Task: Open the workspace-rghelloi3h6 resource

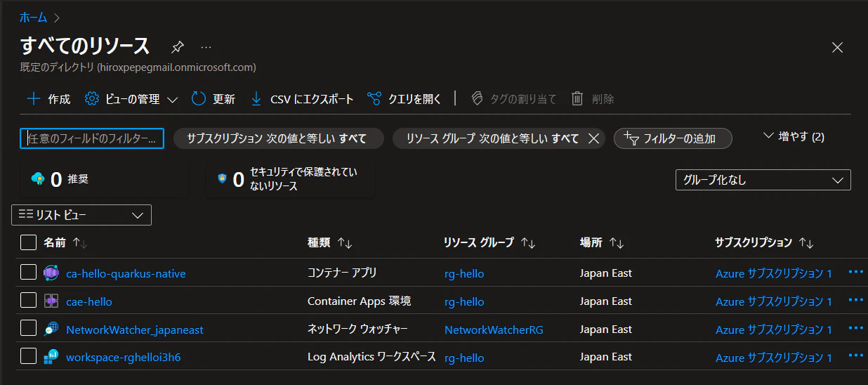Action: (123, 358)
